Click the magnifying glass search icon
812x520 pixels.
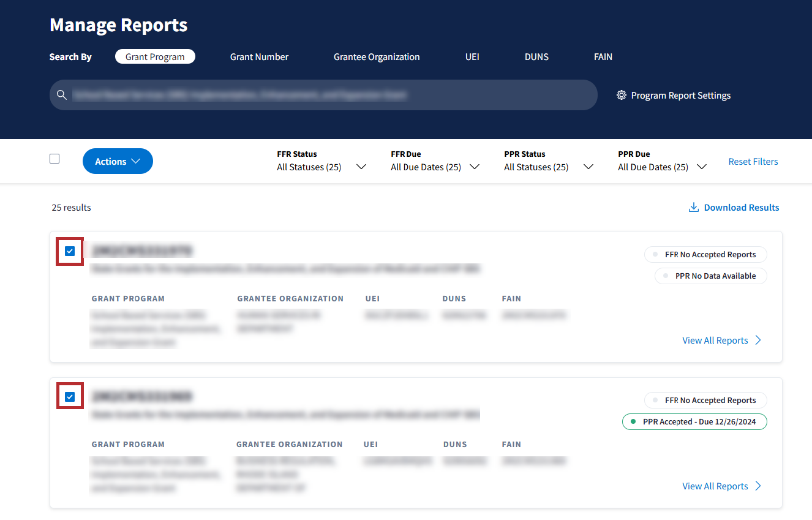pyautogui.click(x=61, y=95)
